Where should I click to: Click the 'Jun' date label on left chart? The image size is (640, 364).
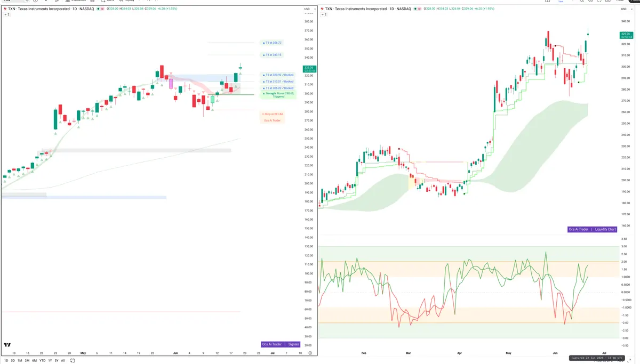point(176,353)
